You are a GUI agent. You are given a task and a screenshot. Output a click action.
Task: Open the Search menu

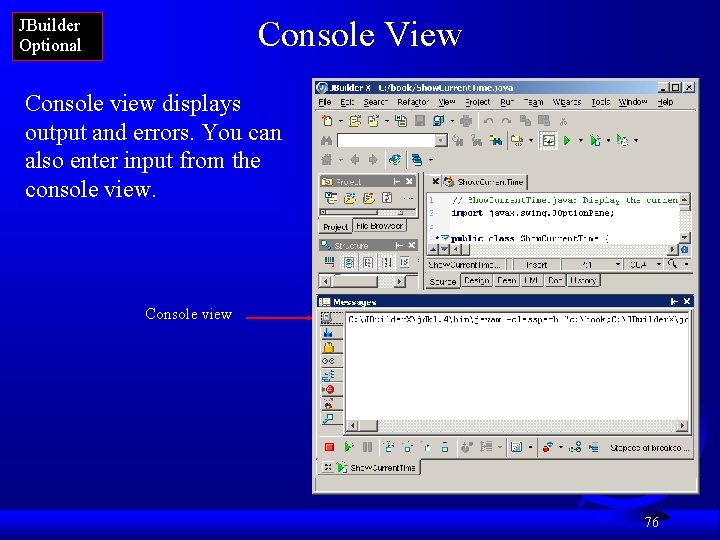[x=376, y=102]
